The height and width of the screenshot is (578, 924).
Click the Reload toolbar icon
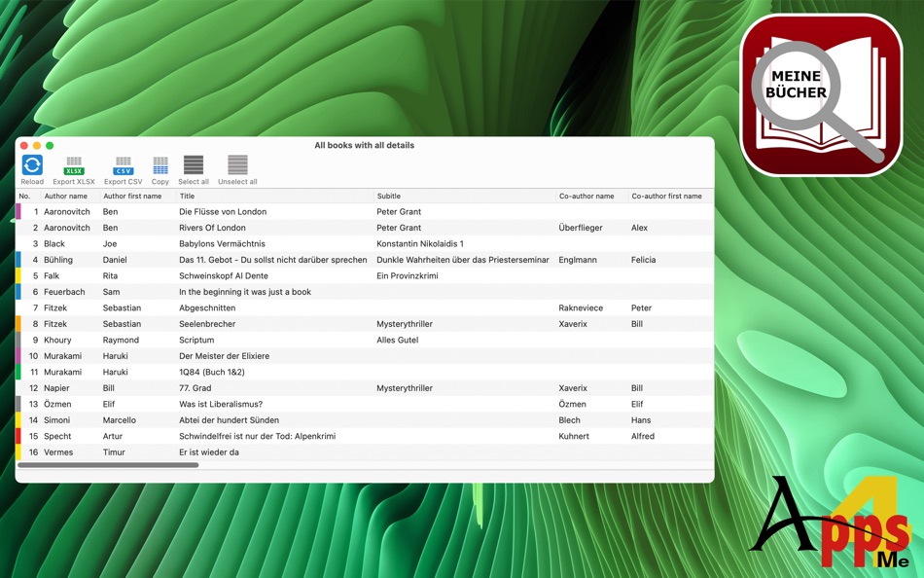click(x=32, y=165)
